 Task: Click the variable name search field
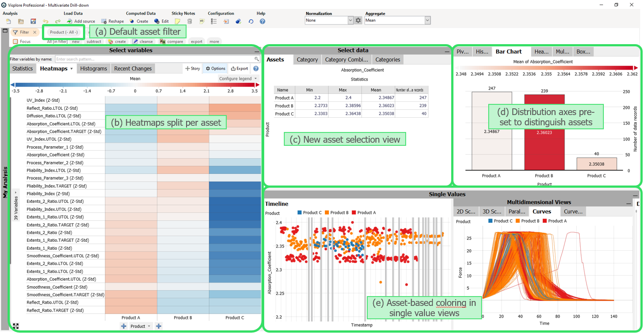click(x=156, y=59)
